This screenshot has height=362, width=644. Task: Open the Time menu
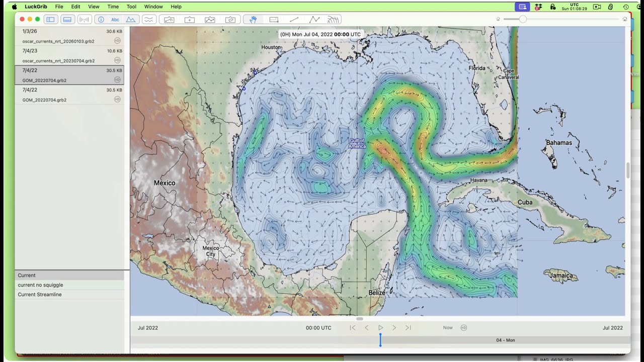pos(113,7)
